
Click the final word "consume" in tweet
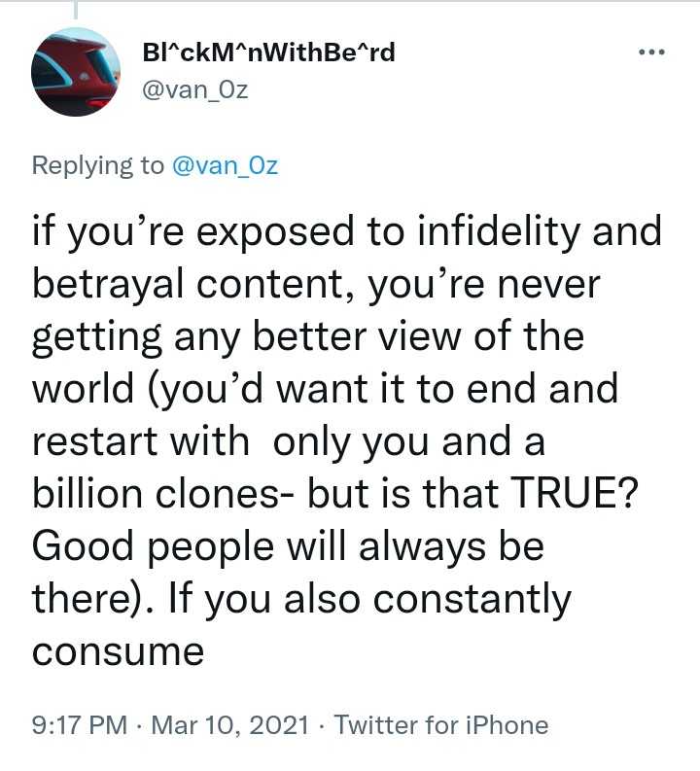pos(118,650)
